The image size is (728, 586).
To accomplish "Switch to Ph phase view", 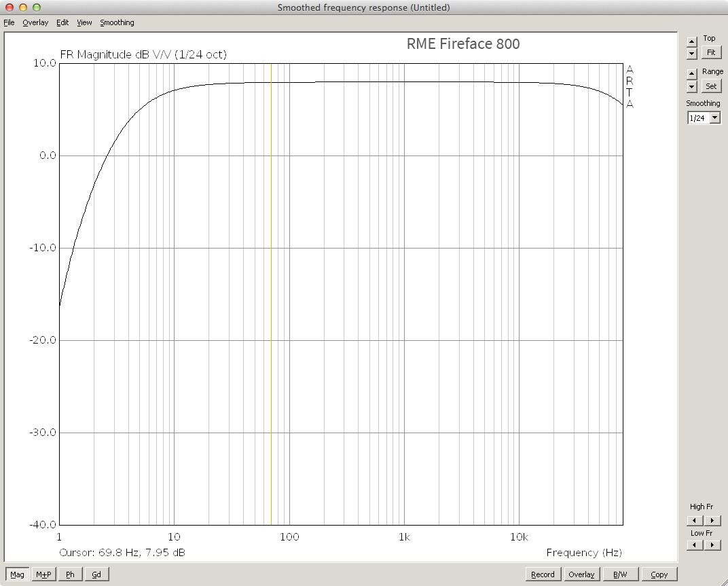I will click(x=70, y=574).
